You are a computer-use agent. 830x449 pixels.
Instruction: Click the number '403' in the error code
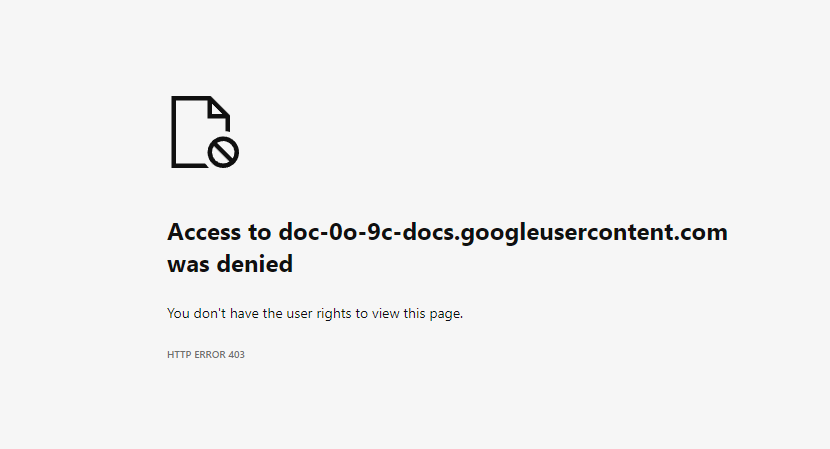[237, 355]
